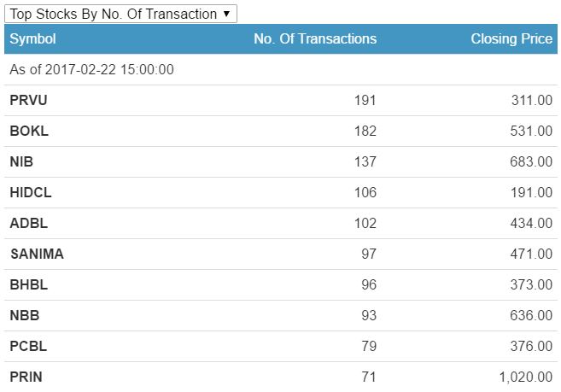Click the BHBL stock symbol
This screenshot has height=392, width=561.
[x=28, y=285]
